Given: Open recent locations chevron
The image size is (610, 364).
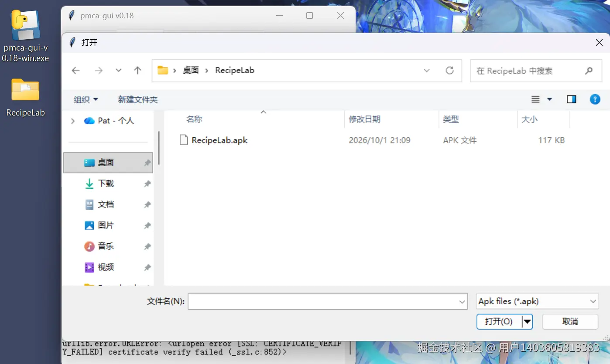Looking at the screenshot, I should click(x=118, y=71).
